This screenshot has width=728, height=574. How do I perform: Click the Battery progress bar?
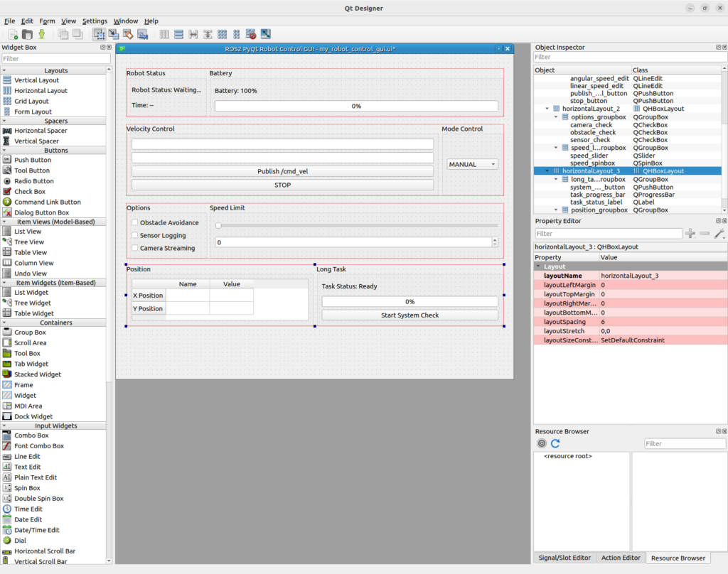(356, 106)
